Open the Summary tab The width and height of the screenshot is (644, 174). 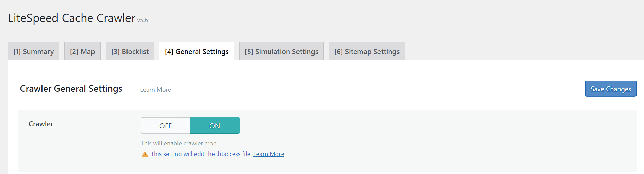click(x=34, y=51)
